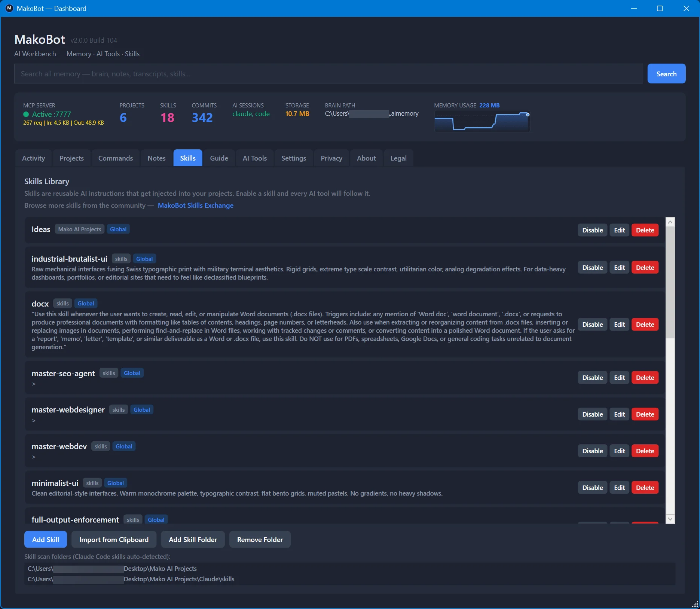The height and width of the screenshot is (609, 700).
Task: Delete the Ideas skill
Action: pos(645,230)
